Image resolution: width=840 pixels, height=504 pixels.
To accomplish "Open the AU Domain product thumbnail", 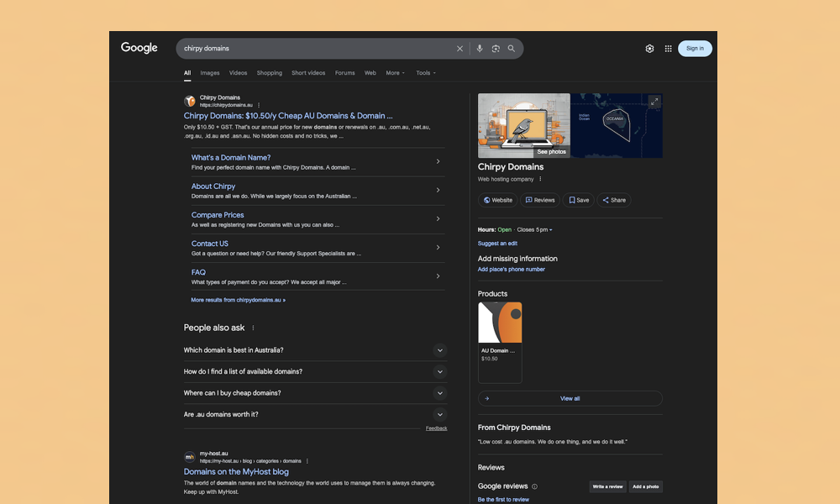I will point(500,323).
